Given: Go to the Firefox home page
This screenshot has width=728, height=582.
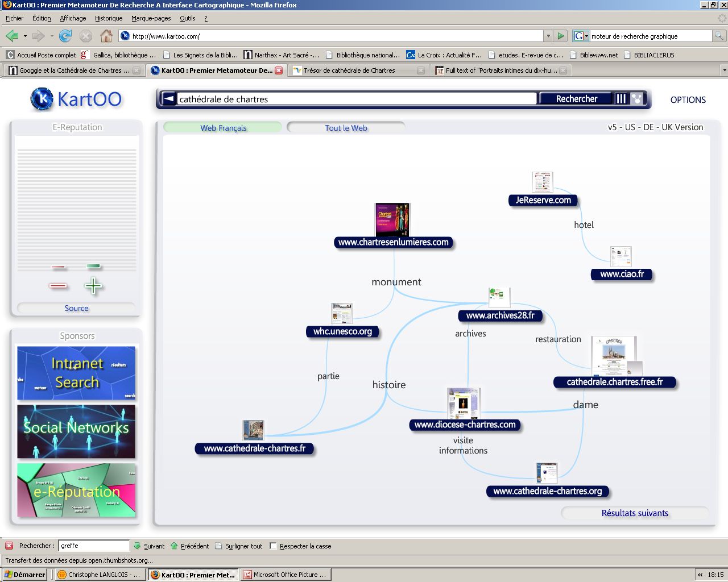Looking at the screenshot, I should click(106, 36).
